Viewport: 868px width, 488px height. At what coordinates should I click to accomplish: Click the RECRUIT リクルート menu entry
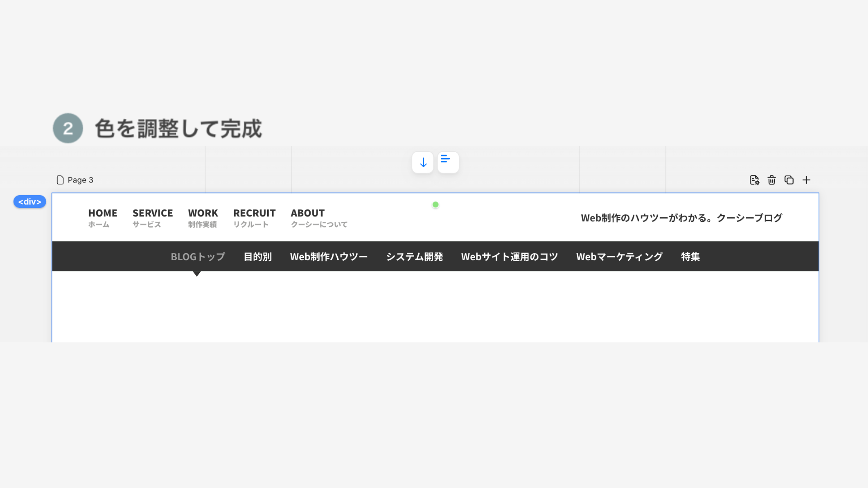(254, 217)
